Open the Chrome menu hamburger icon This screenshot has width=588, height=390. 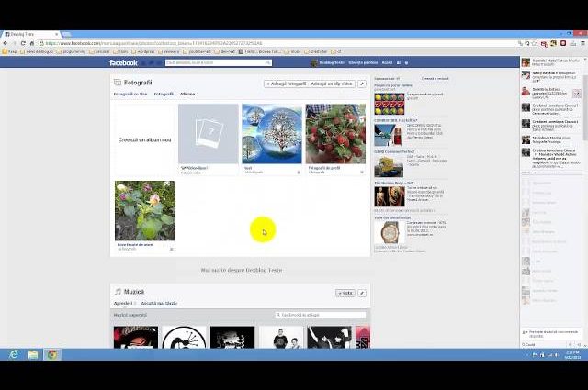click(582, 43)
